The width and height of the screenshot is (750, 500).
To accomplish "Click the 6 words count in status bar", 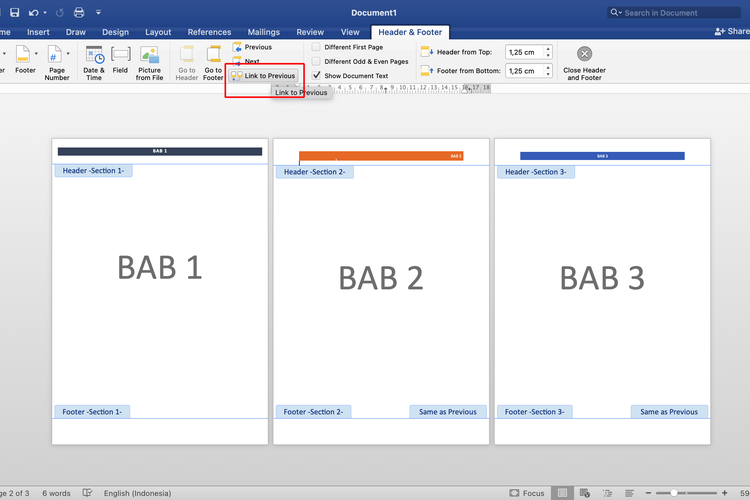I will pos(56,493).
